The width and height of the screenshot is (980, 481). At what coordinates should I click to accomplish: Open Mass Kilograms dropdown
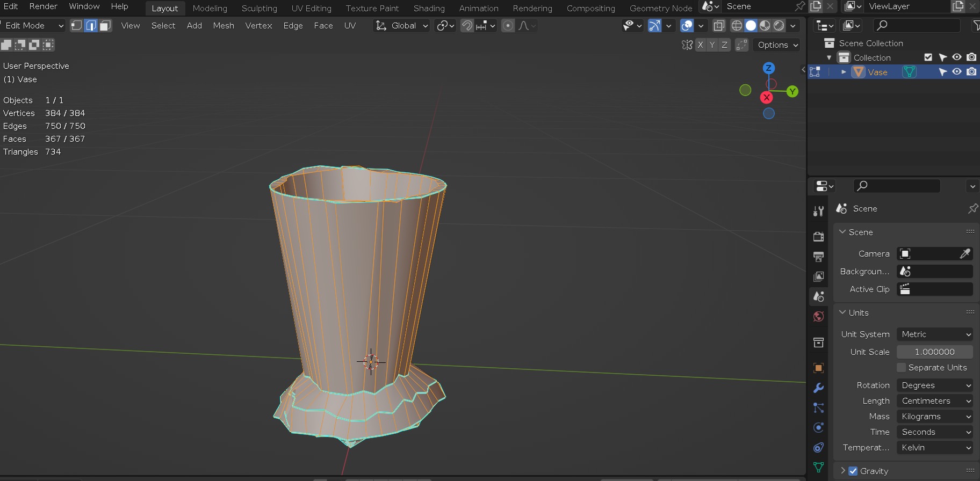[x=935, y=416]
